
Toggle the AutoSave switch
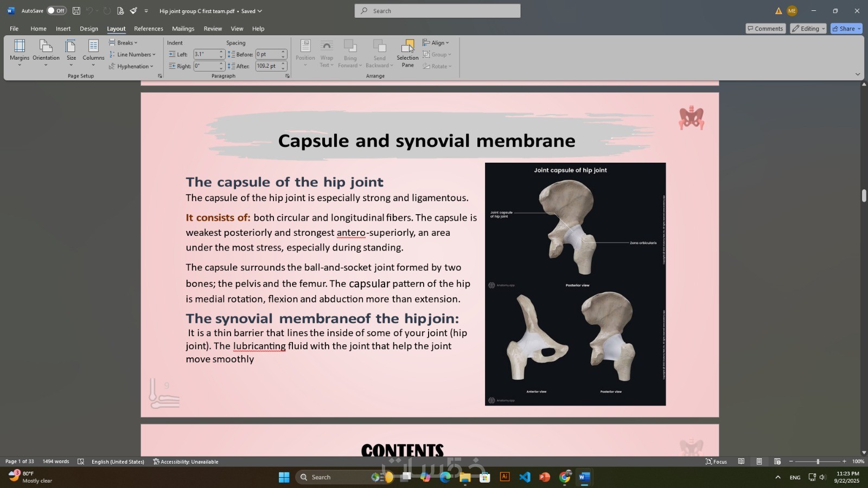point(56,11)
